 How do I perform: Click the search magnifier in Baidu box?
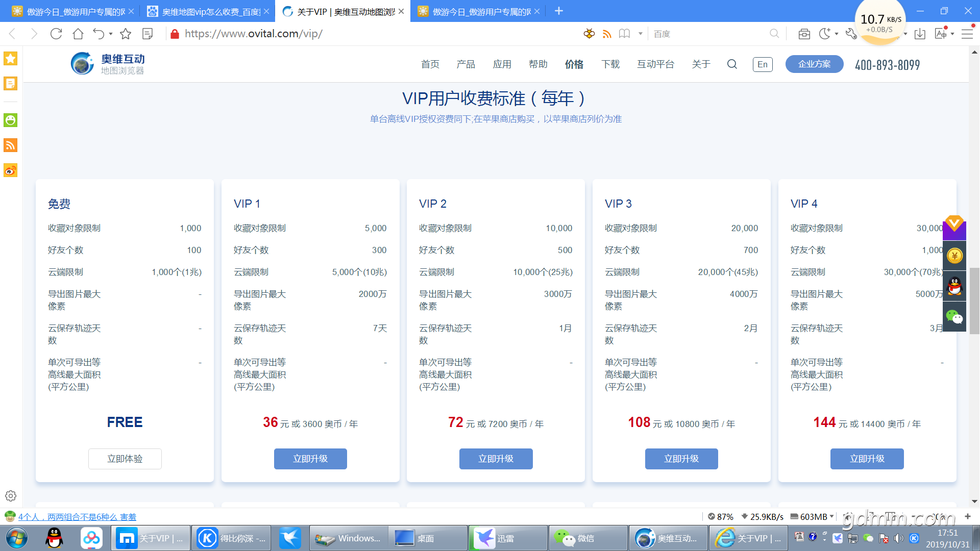(774, 34)
